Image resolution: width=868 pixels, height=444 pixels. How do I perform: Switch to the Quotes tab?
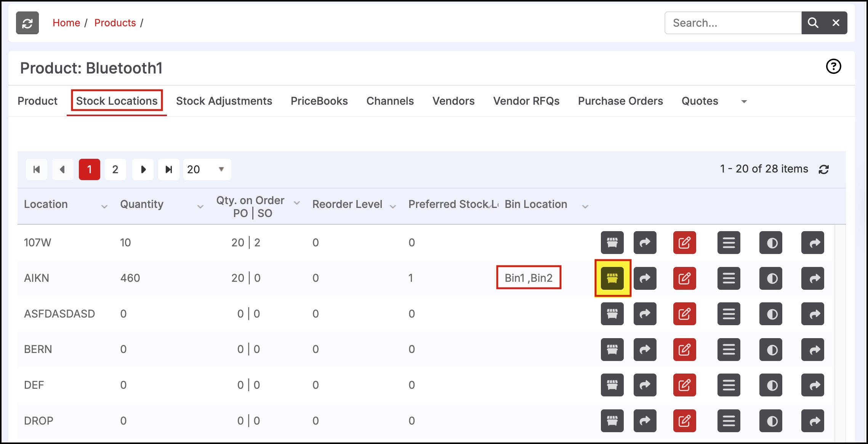click(700, 101)
